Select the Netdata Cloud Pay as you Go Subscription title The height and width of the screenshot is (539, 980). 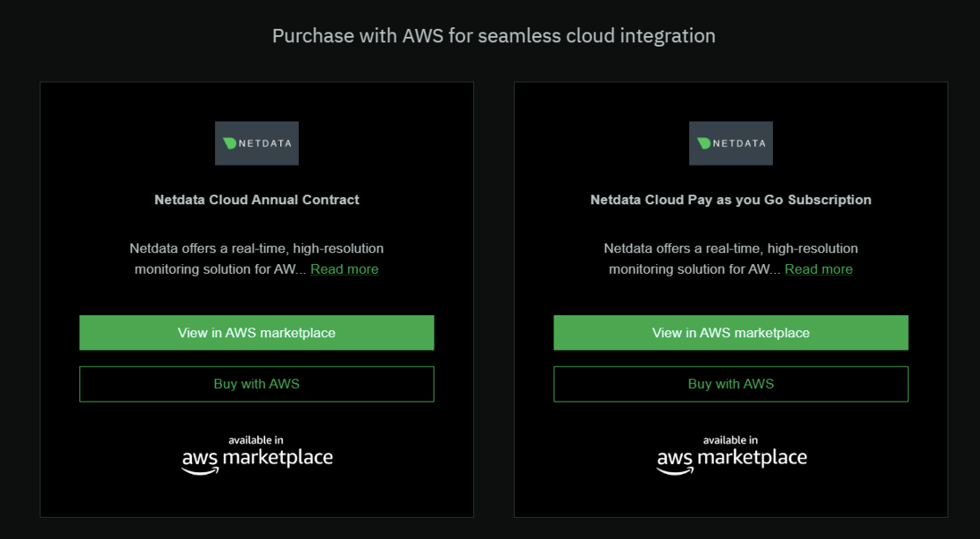click(731, 200)
